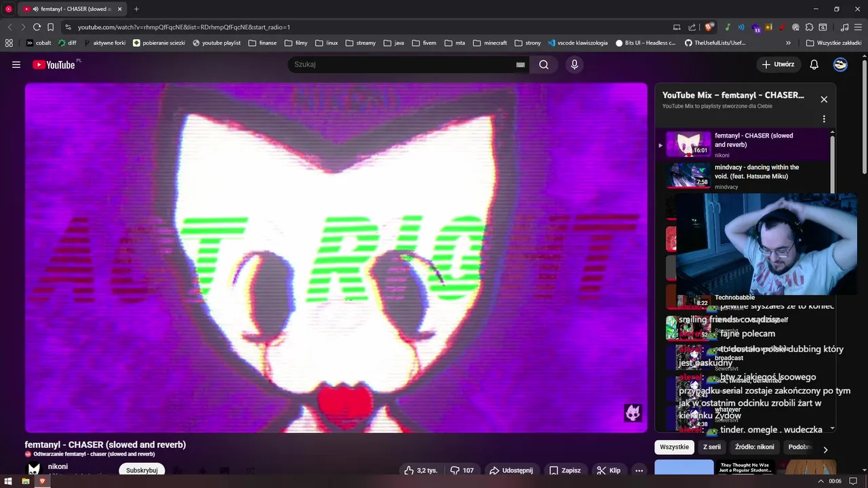
Task: Open the cobalt bookmark
Action: [x=39, y=43]
